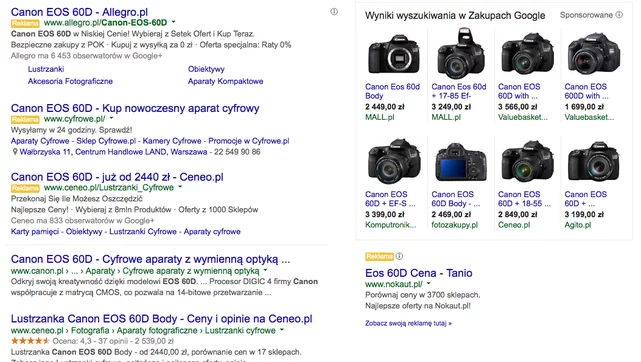Click Zobacz swoją reklamę tutaj link
The width and height of the screenshot is (641, 362).
[x=408, y=323]
